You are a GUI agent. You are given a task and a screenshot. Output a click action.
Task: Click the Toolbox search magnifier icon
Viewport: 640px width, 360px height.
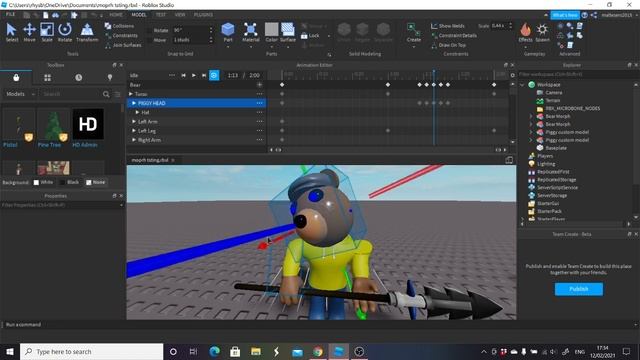point(106,94)
